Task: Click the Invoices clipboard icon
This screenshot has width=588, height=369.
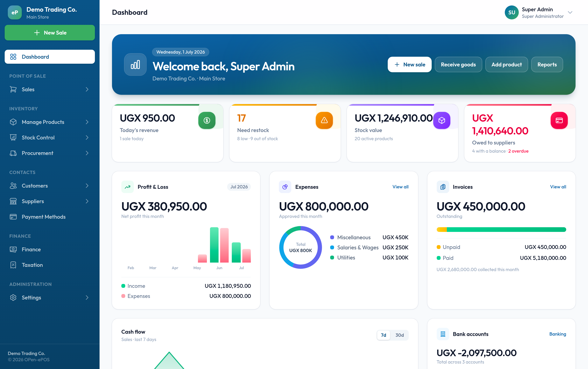Action: 443,187
